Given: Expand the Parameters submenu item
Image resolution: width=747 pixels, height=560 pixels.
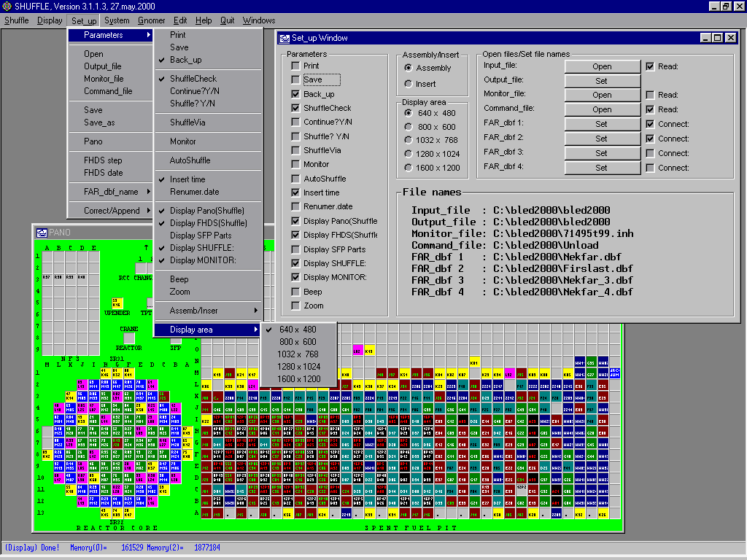Looking at the screenshot, I should [x=111, y=35].
